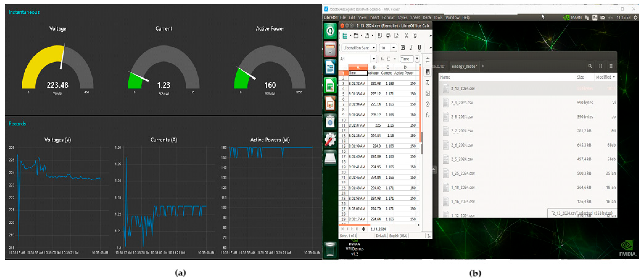The image size is (644, 280).
Task: Open sidebar Gallery panel icon
Action: pos(428,93)
